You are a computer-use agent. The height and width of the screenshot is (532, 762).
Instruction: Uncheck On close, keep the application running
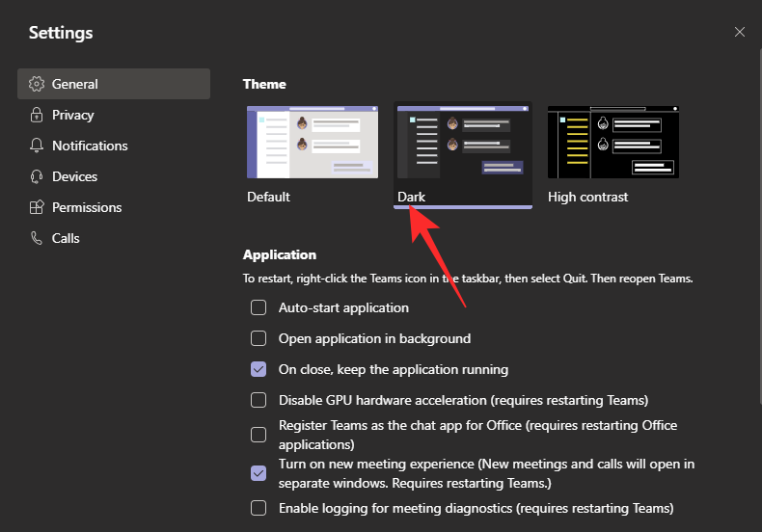259,369
